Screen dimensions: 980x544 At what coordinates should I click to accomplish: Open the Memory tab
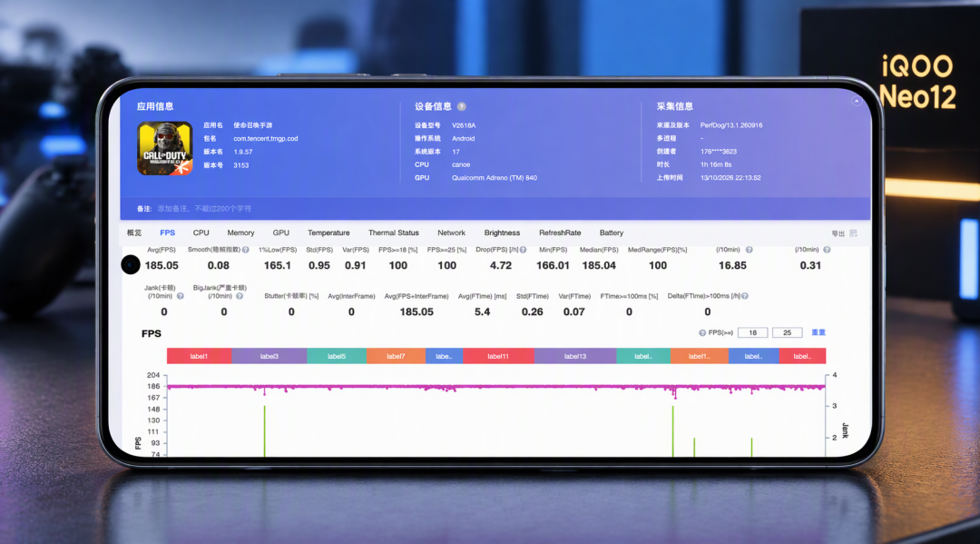pyautogui.click(x=240, y=232)
